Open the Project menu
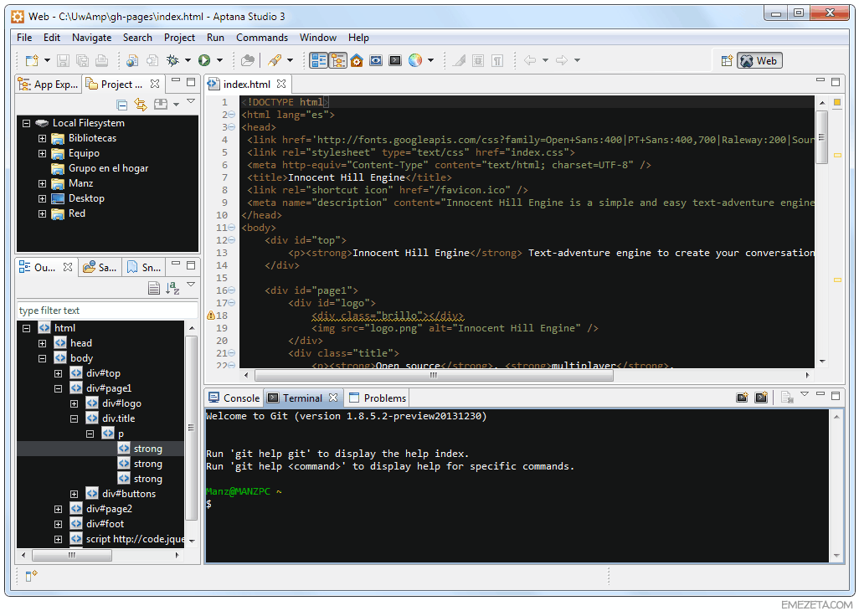This screenshot has width=859, height=616. pyautogui.click(x=179, y=37)
